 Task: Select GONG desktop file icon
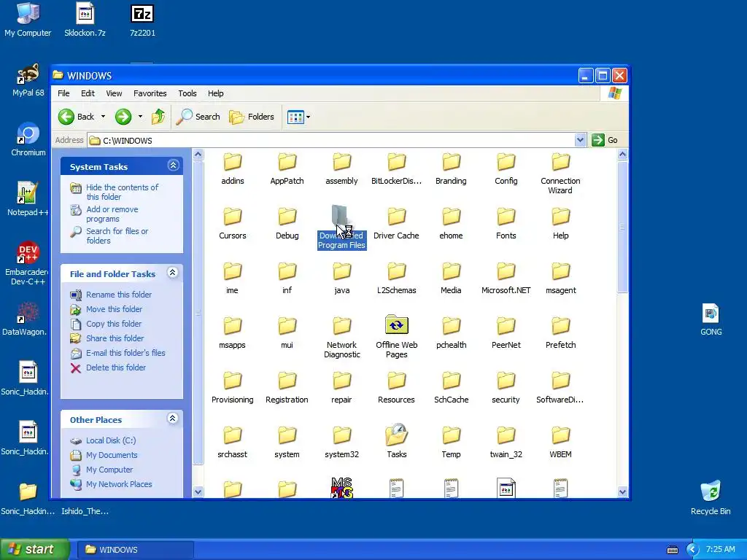pos(711,319)
